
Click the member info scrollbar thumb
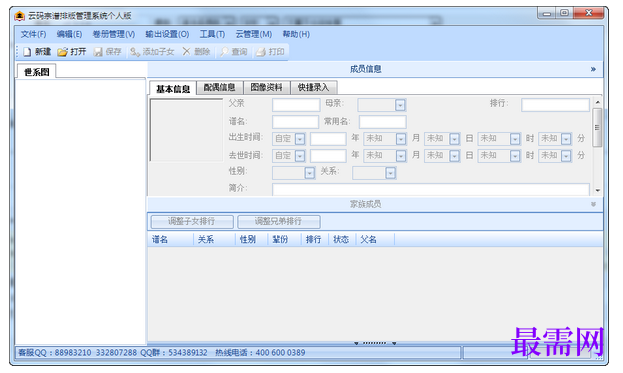click(597, 128)
